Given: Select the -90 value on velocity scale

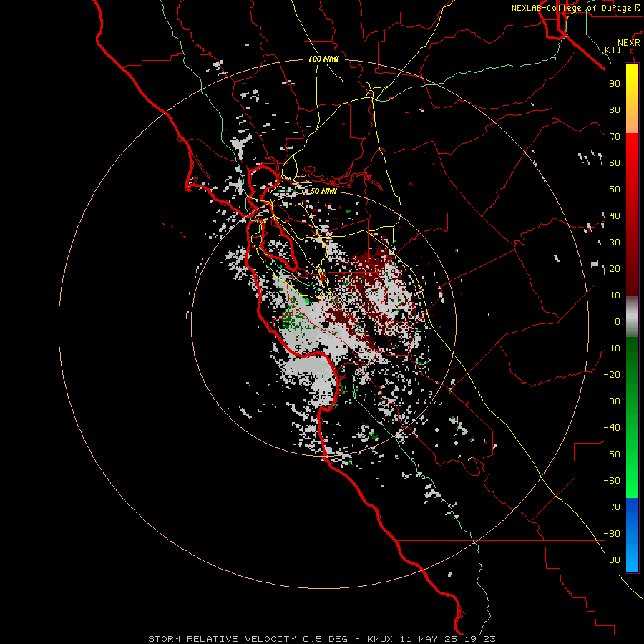Looking at the screenshot, I should [612, 560].
